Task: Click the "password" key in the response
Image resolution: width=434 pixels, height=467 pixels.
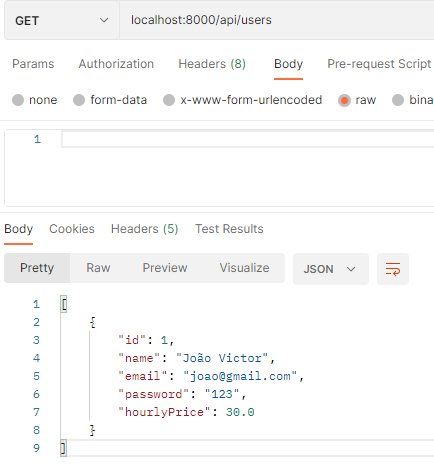Action: 154,394
